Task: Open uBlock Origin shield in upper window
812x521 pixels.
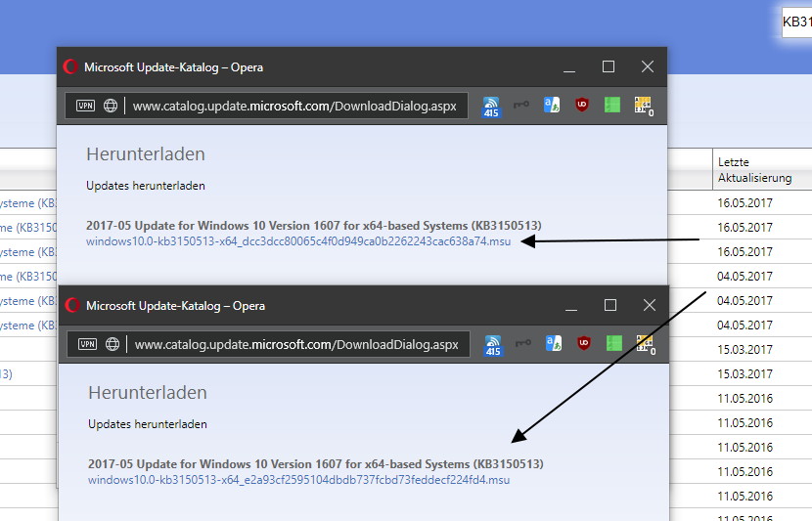Action: tap(582, 105)
